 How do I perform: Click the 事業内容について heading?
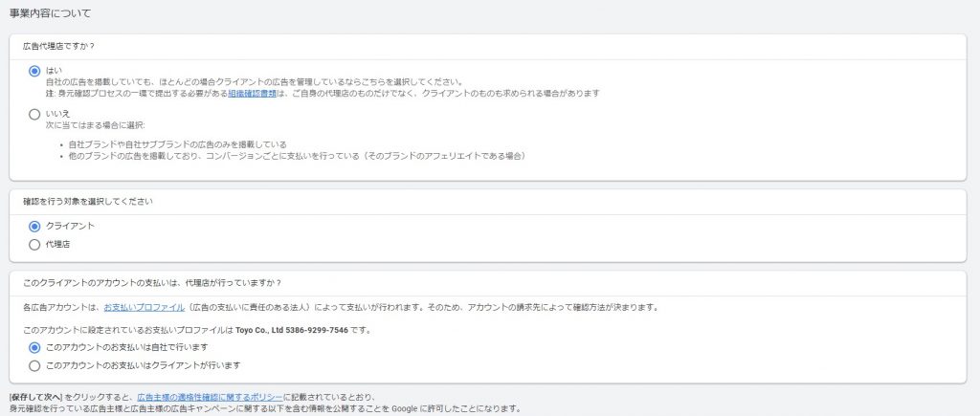click(x=50, y=13)
